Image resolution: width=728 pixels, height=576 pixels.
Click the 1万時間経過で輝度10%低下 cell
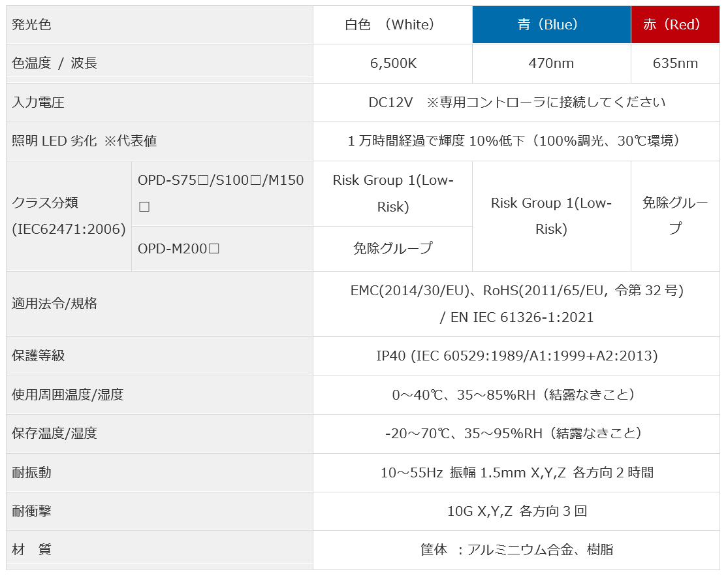pos(516,141)
